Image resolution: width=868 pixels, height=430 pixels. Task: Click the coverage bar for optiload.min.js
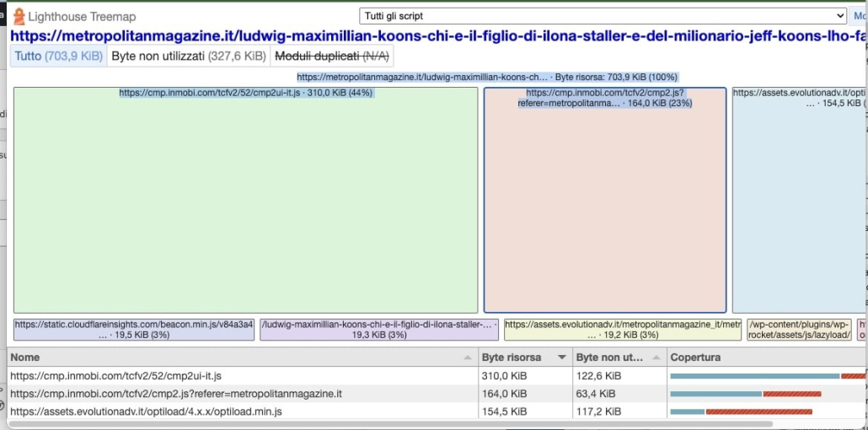click(x=742, y=411)
